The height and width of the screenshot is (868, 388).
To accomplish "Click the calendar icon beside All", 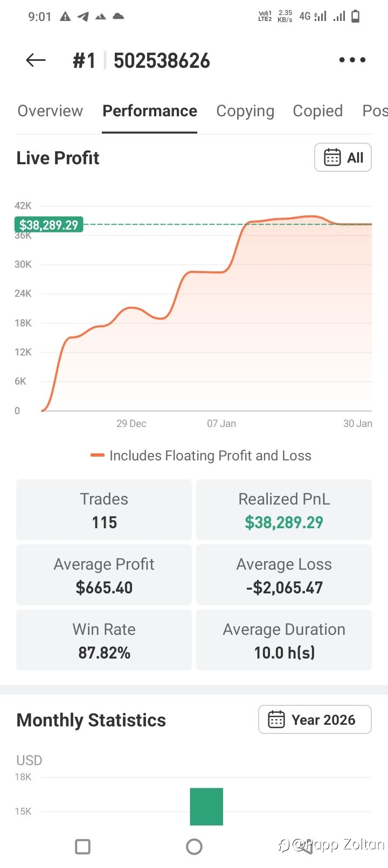I will coord(332,157).
